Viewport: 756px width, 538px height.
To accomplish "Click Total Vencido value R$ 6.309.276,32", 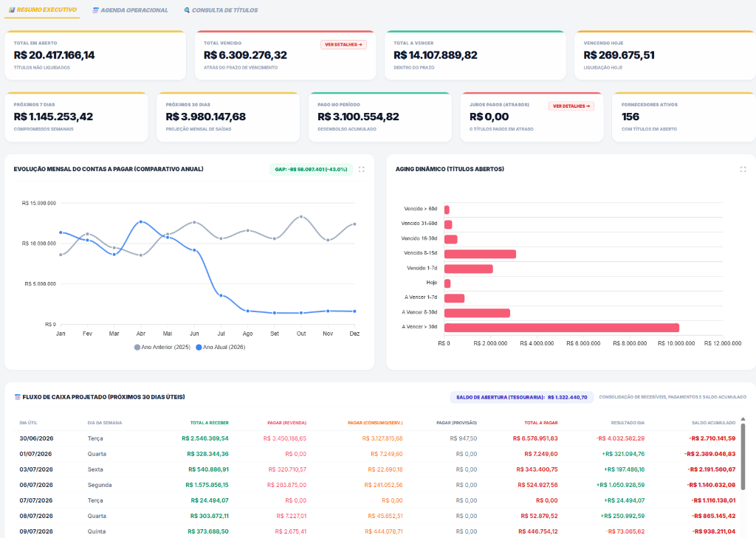I will click(245, 55).
